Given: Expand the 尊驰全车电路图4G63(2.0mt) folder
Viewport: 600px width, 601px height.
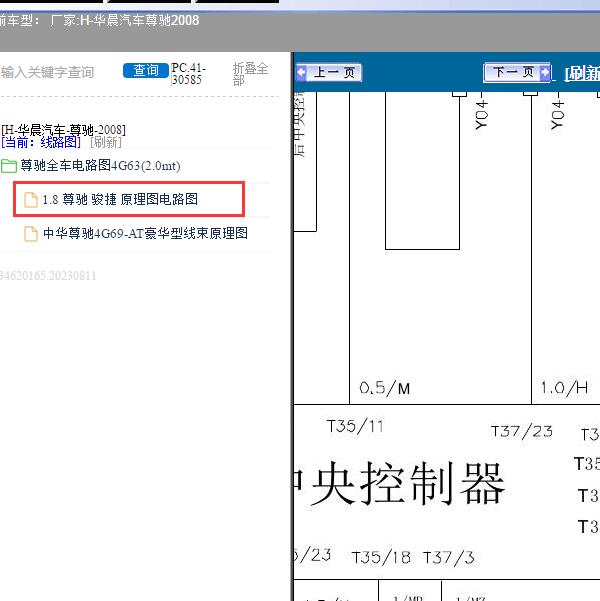Looking at the screenshot, I should click(x=100, y=166).
